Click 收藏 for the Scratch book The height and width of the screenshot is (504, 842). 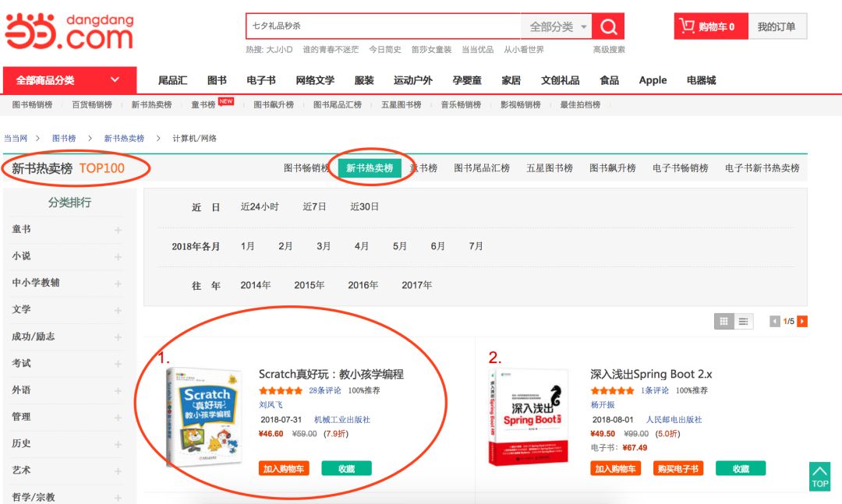click(346, 468)
